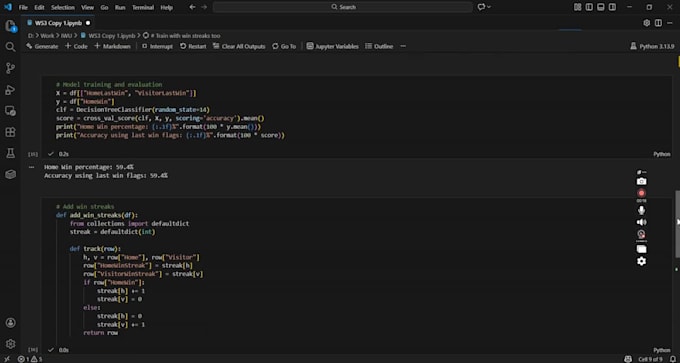Open Accounts menu in activity bar

pyautogui.click(x=10, y=323)
